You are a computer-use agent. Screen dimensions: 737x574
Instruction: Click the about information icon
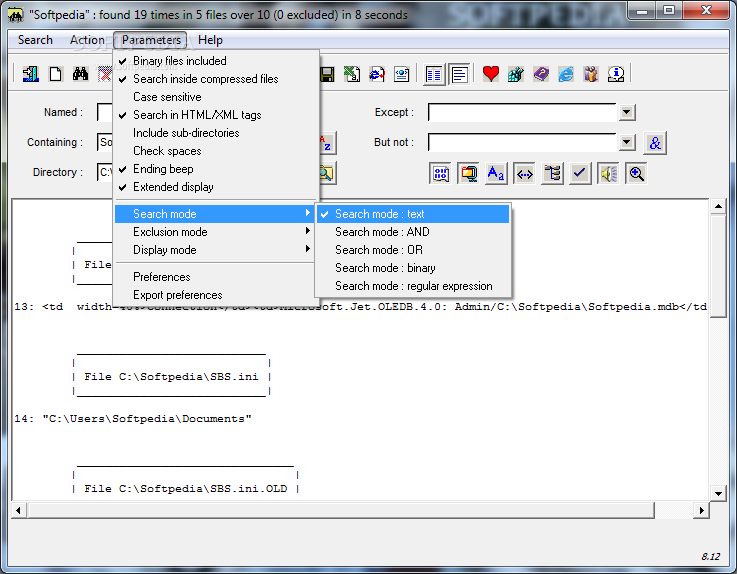point(616,74)
